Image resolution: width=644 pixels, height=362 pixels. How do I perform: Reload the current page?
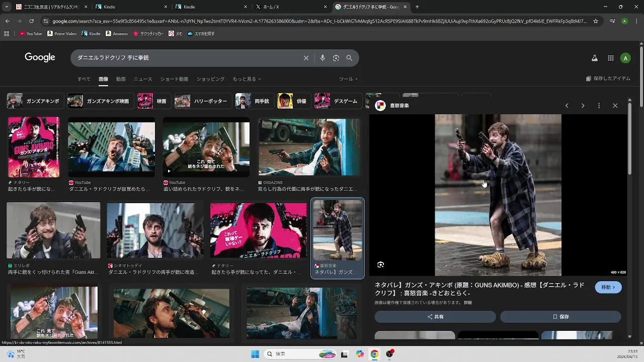click(x=31, y=21)
